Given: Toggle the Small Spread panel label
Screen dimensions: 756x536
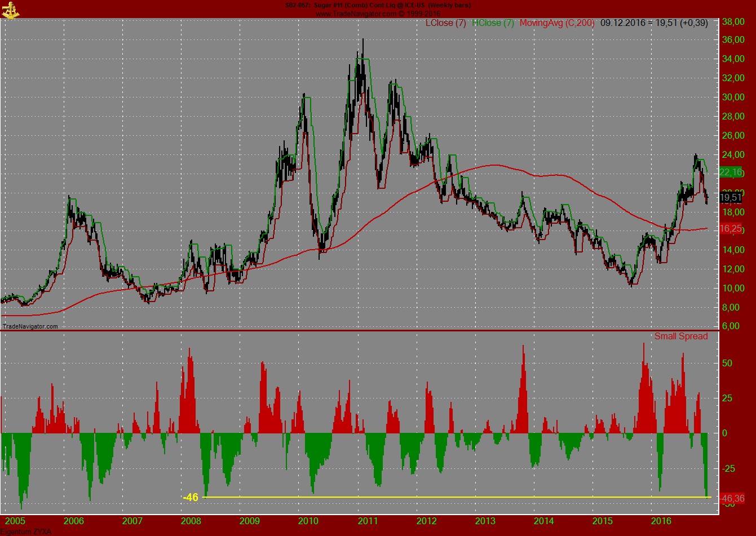Looking at the screenshot, I should pos(681,336).
